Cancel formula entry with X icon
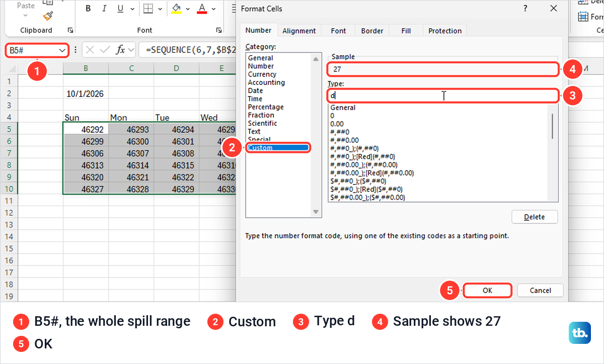Image resolution: width=604 pixels, height=364 pixels. pyautogui.click(x=90, y=50)
